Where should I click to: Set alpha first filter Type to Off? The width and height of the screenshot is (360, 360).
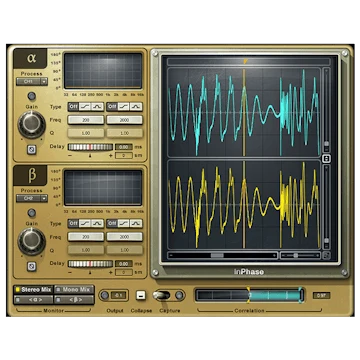coord(73,107)
